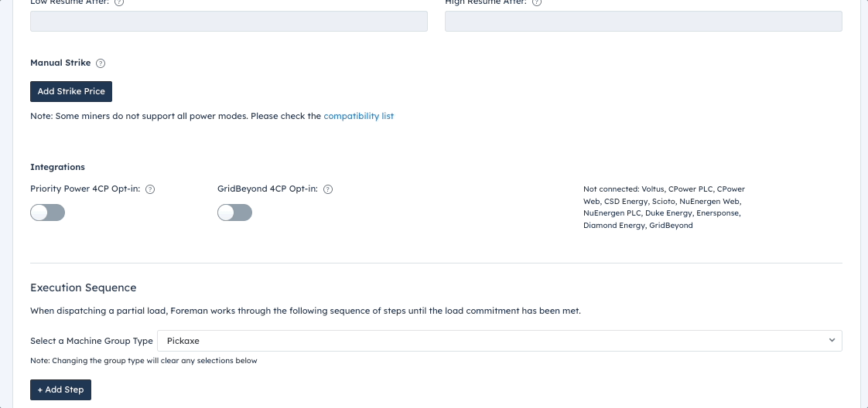Click the chevron arrow in Pickaxe dropdown

click(x=832, y=341)
